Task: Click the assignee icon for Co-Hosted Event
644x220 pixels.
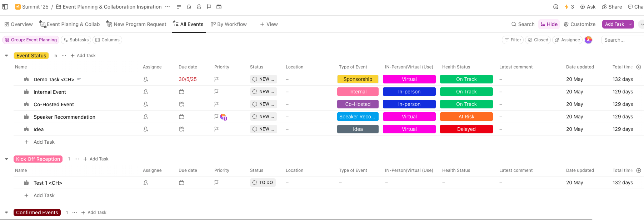Action: point(146,104)
